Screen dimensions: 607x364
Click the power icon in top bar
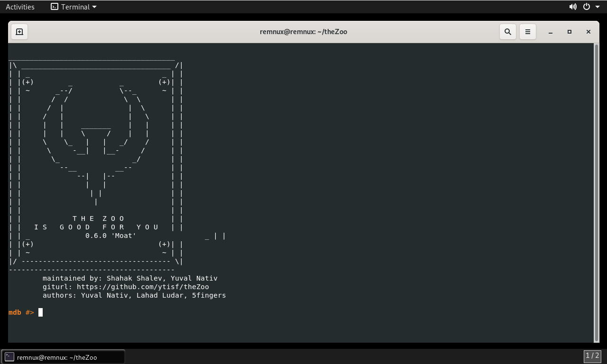(587, 7)
